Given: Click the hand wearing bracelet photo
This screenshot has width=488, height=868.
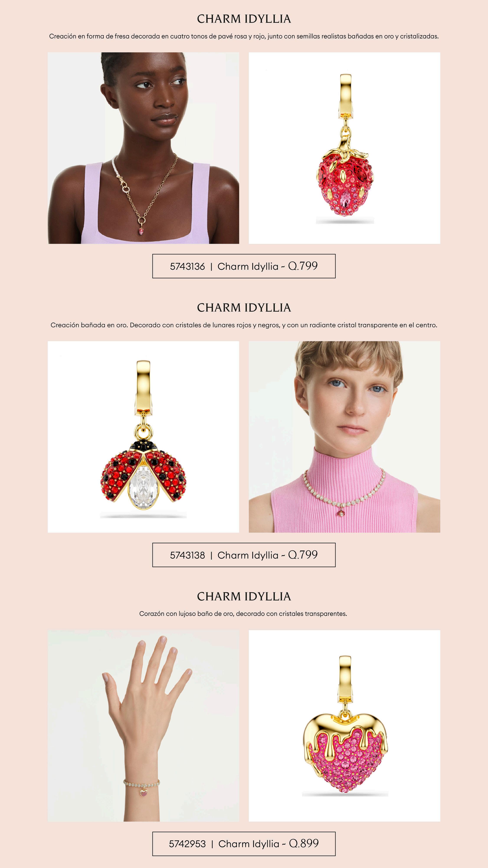Looking at the screenshot, I should pyautogui.click(x=143, y=726).
